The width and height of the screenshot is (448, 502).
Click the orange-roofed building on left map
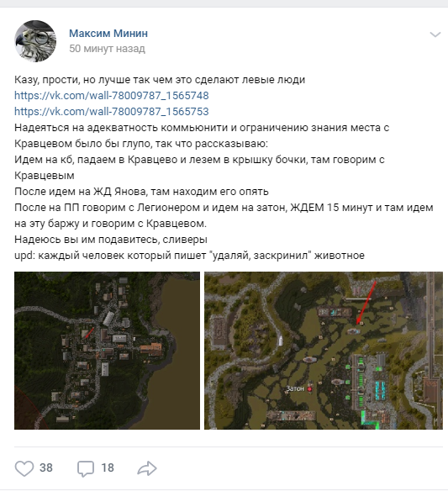pyautogui.click(x=151, y=348)
